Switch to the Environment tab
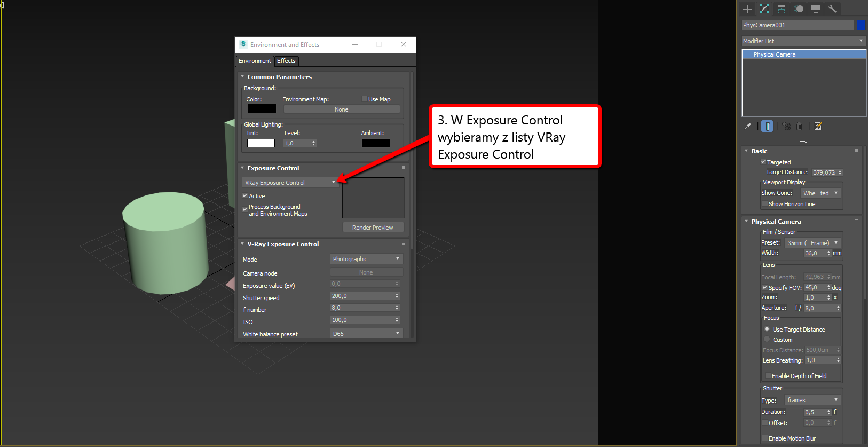The image size is (868, 447). point(255,61)
